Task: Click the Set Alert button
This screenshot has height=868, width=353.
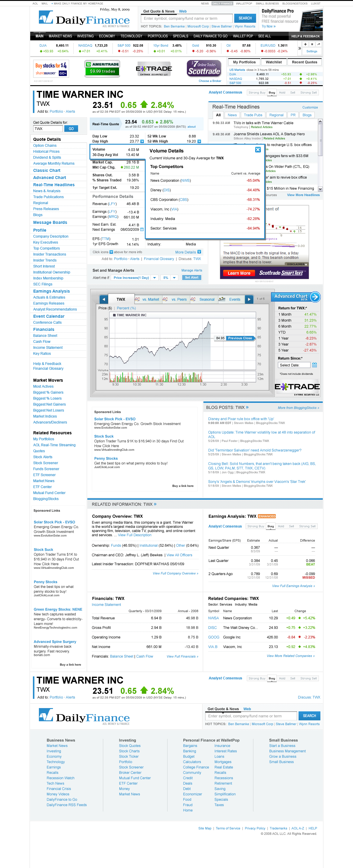Action: pyautogui.click(x=191, y=278)
